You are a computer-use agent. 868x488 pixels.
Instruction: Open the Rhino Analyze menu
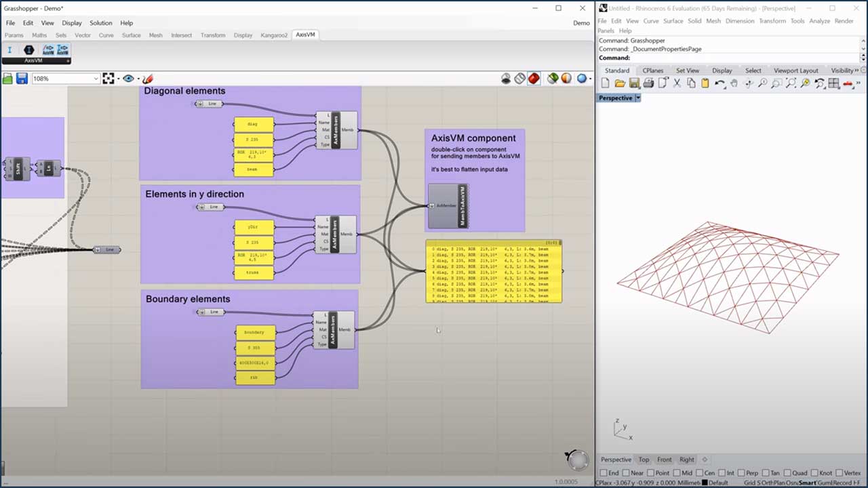(x=819, y=21)
